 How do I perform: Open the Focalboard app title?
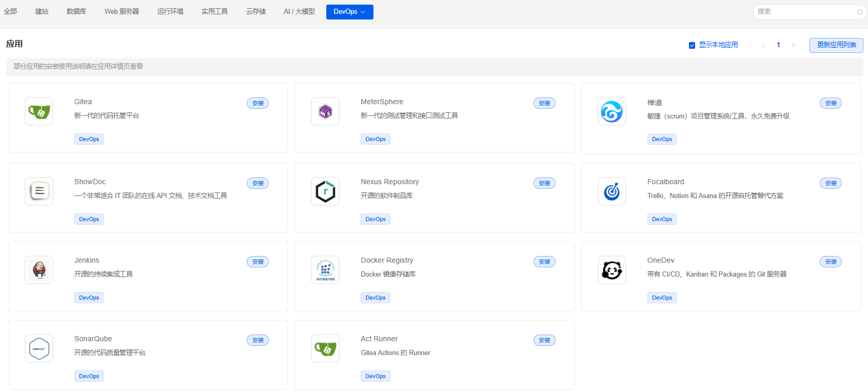(x=666, y=182)
